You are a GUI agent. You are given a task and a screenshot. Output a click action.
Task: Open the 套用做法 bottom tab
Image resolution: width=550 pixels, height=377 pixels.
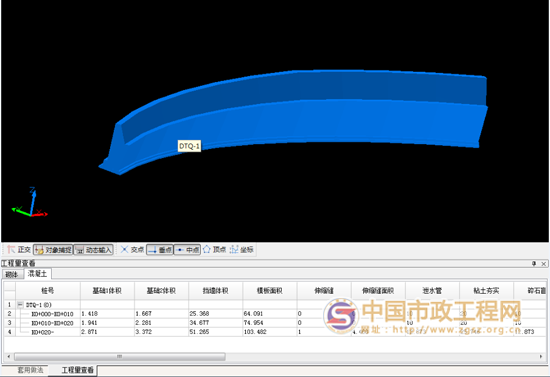tap(31, 370)
